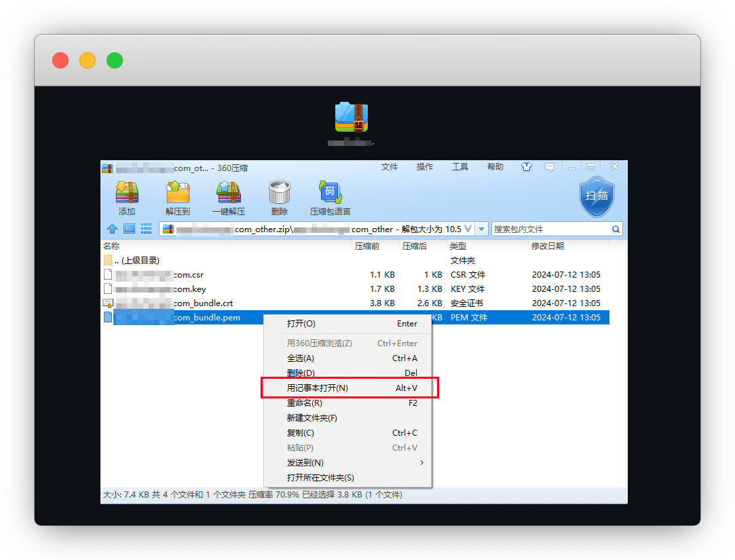Open the skin (shirt) icon in title bar
This screenshot has width=735, height=560.
[527, 167]
